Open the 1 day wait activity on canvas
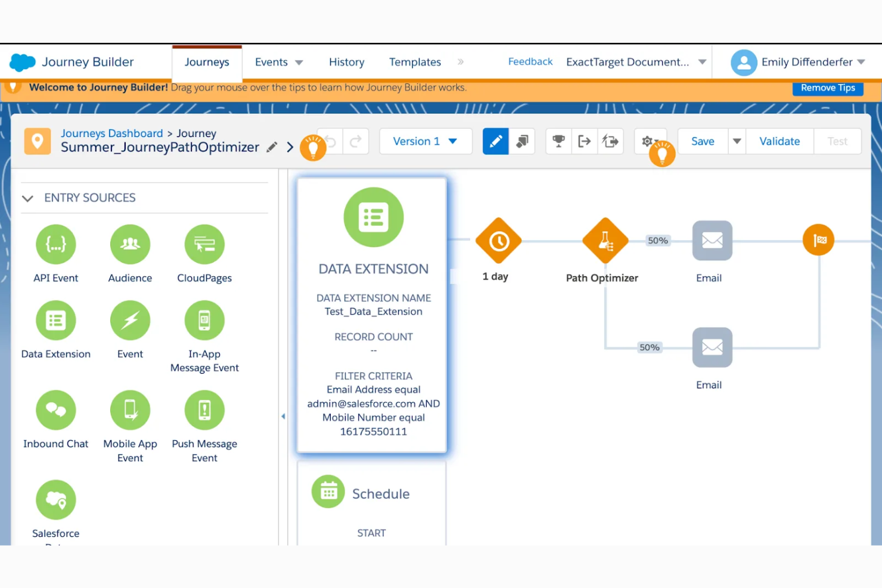This screenshot has height=588, width=882. pos(499,241)
